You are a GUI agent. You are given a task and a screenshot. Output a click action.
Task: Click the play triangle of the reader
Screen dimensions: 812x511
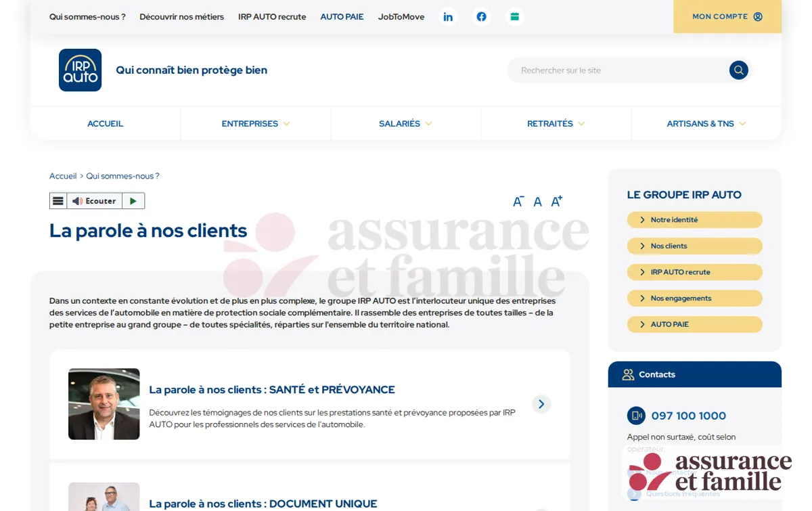pyautogui.click(x=133, y=201)
